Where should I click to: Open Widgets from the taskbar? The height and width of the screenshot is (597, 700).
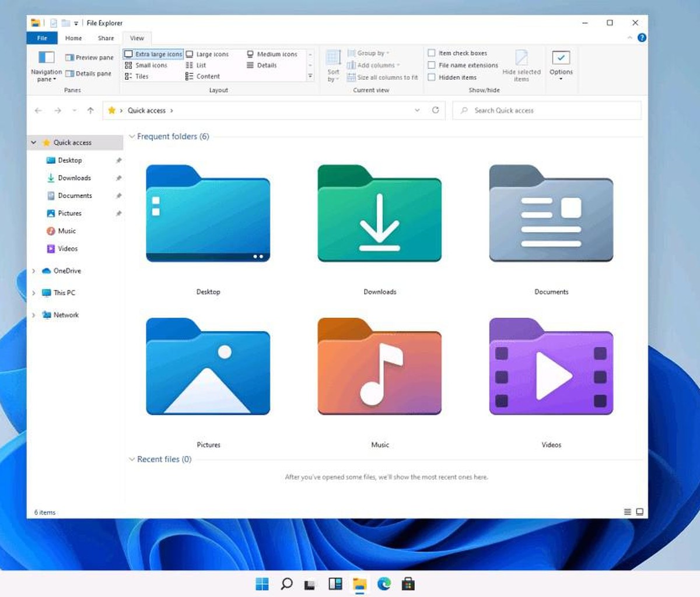point(335,584)
